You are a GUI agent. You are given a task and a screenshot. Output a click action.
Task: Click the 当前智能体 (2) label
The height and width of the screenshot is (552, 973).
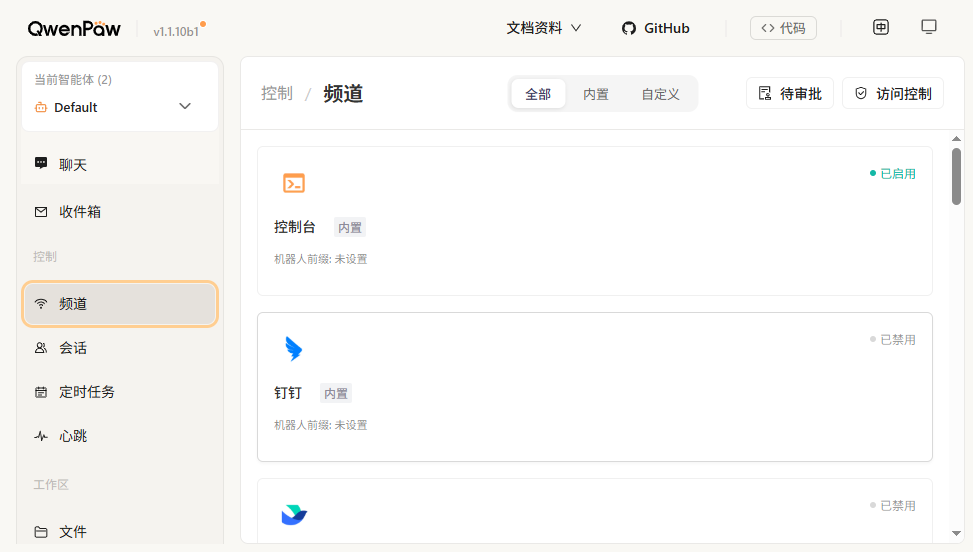click(x=73, y=79)
